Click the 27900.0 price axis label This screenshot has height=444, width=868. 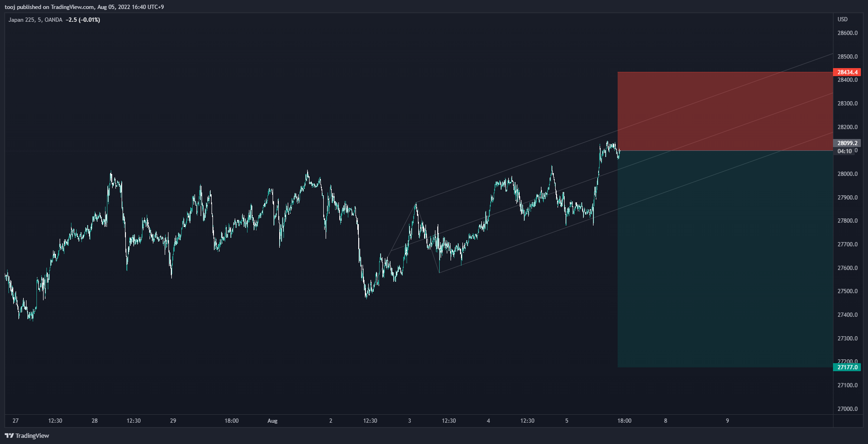click(847, 198)
